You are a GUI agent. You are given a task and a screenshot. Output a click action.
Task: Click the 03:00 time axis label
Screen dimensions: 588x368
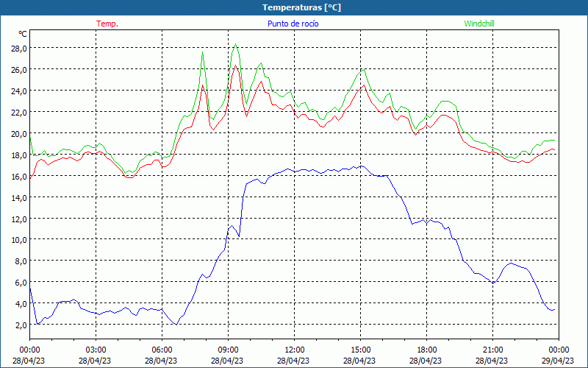(96, 350)
